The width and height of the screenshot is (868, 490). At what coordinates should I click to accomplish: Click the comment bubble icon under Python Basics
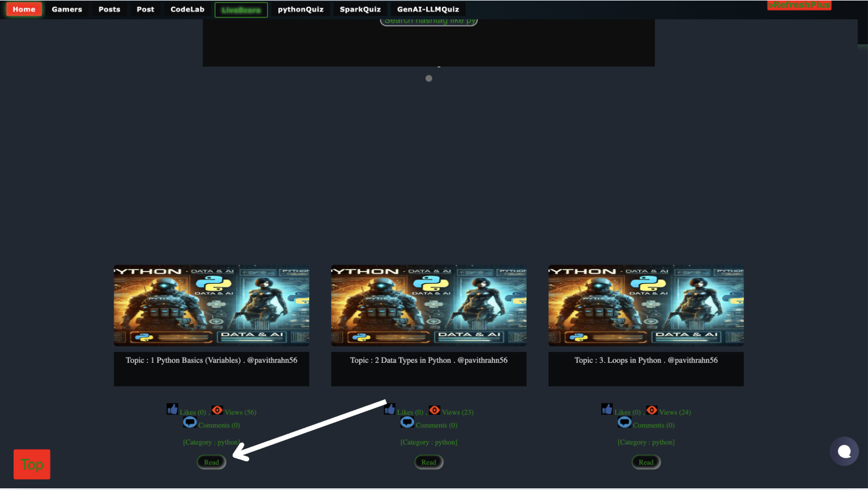point(190,422)
